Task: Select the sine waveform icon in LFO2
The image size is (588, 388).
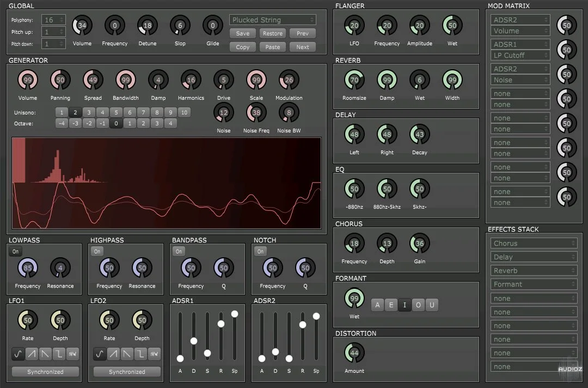Action: [100, 354]
